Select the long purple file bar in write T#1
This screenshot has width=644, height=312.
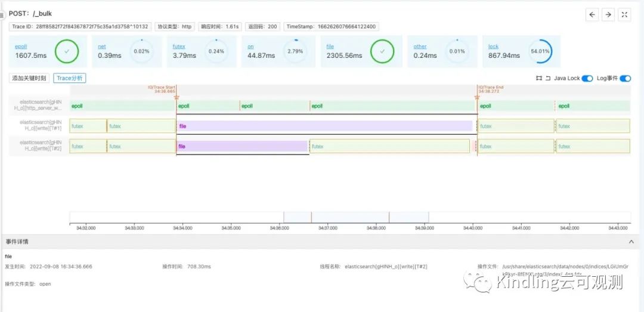point(324,126)
